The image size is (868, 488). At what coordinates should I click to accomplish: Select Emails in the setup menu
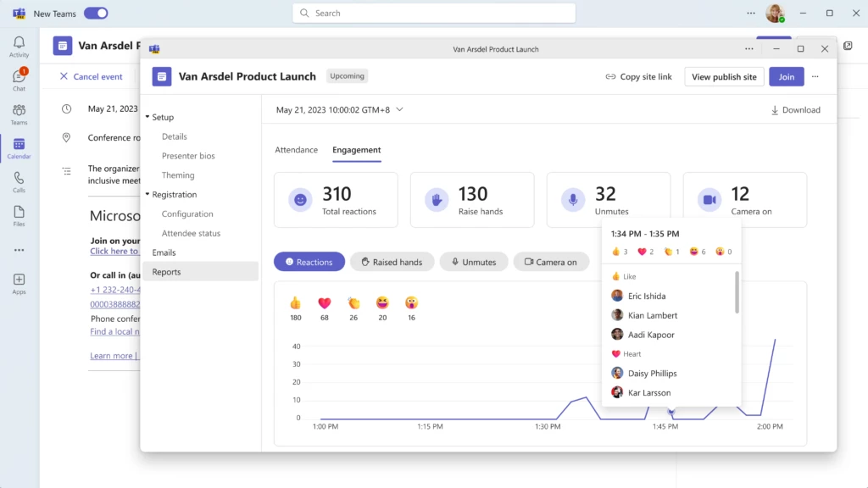click(166, 252)
